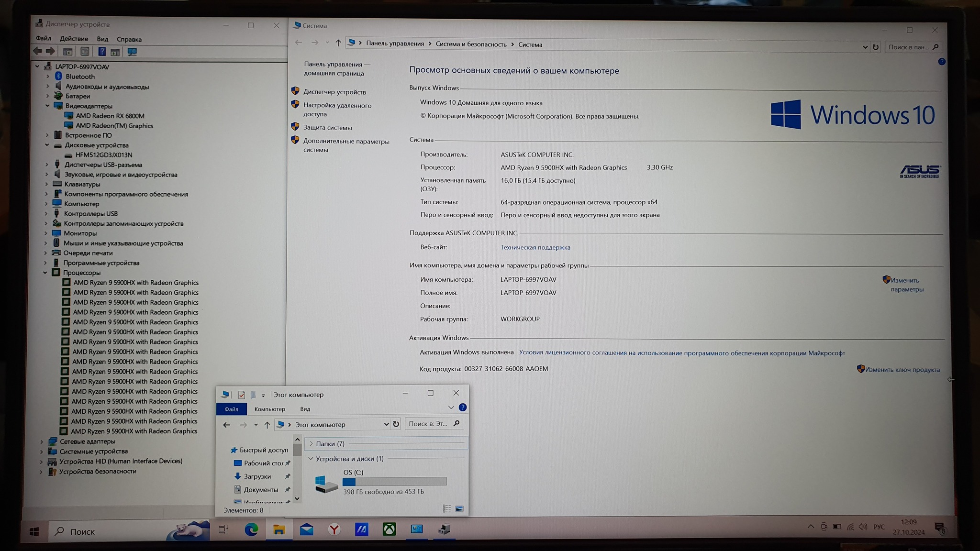Viewport: 980px width, 551px height.
Task: Click the Изменить ключ продукта link
Action: (x=902, y=369)
